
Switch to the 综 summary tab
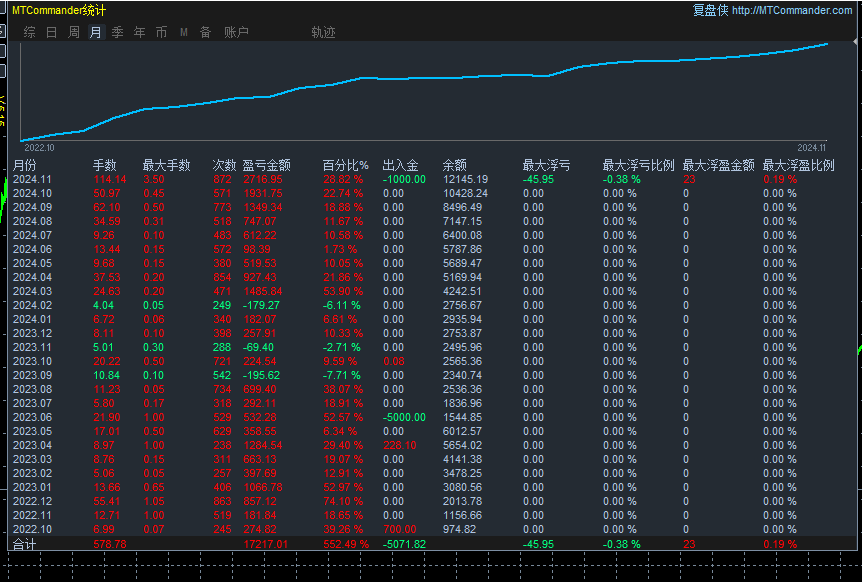30,32
